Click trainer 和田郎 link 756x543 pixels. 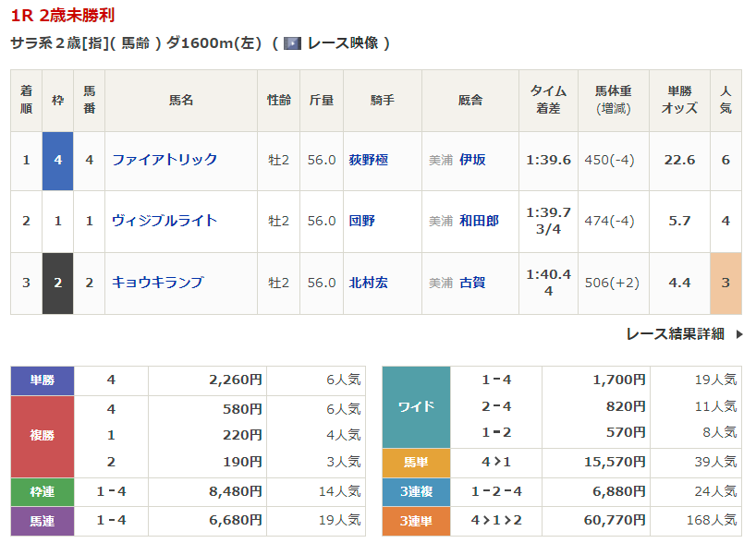(479, 221)
